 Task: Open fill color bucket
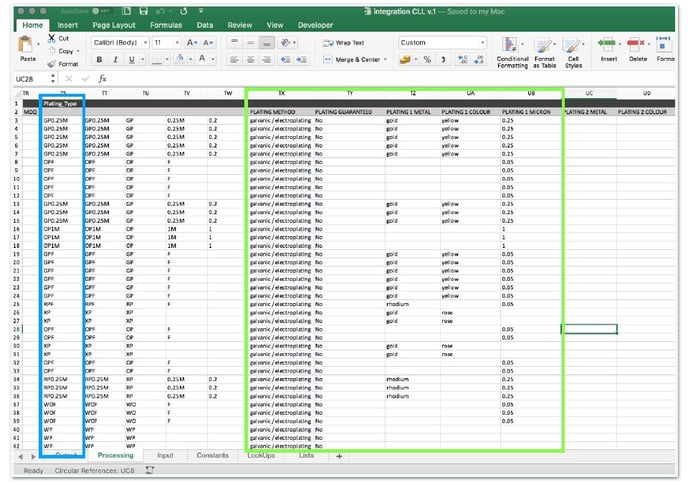[x=180, y=58]
